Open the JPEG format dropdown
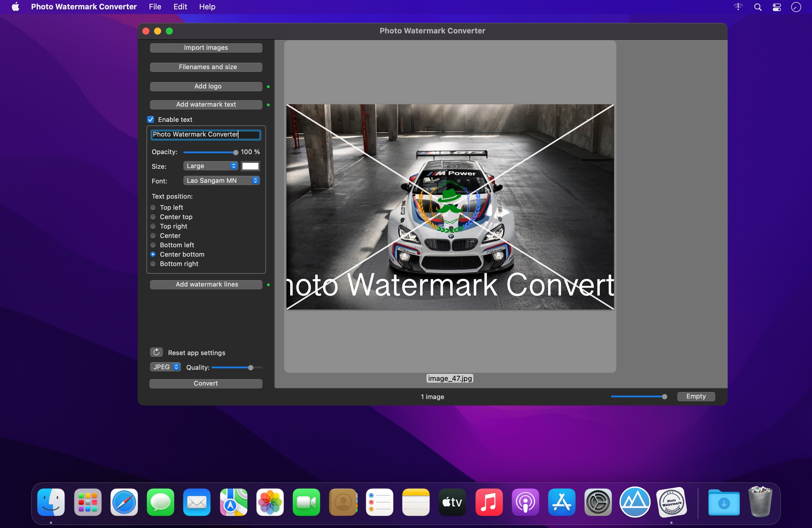Viewport: 812px width, 528px height. tap(166, 367)
